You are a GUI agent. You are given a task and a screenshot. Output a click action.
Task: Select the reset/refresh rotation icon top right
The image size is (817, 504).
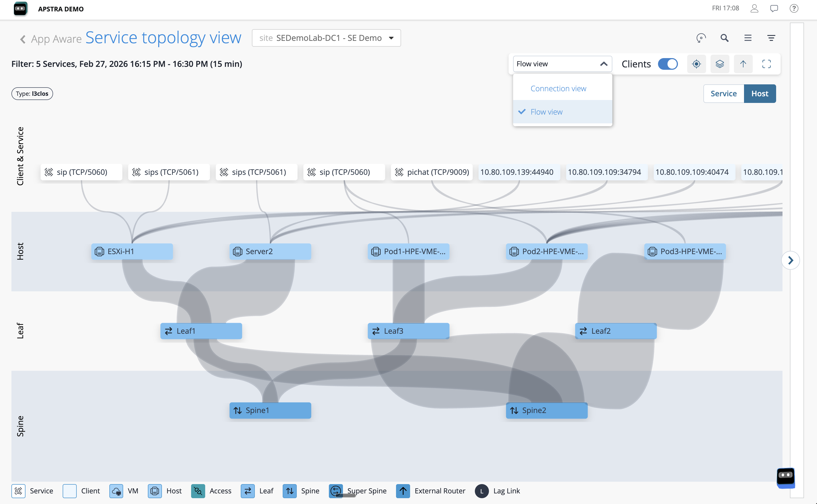point(701,38)
